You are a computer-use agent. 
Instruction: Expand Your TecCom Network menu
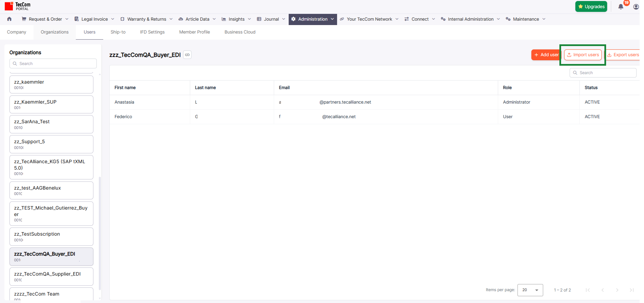point(369,19)
